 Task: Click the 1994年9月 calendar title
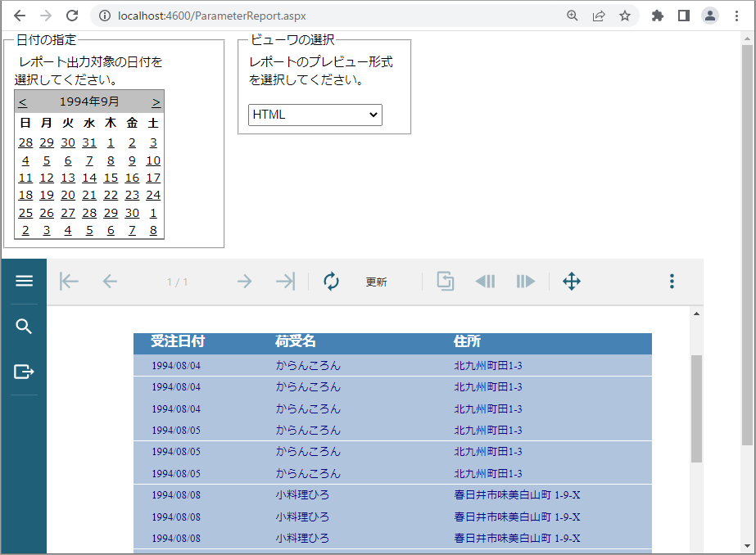coord(89,102)
